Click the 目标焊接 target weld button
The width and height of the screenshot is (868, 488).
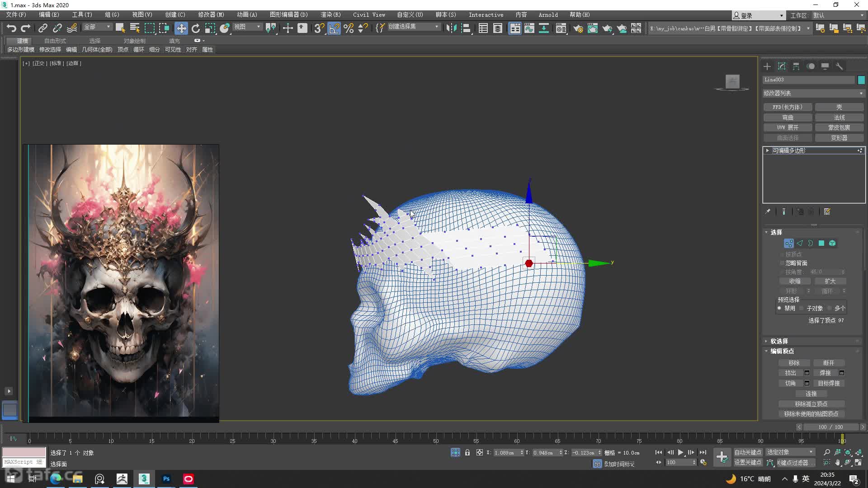click(829, 384)
